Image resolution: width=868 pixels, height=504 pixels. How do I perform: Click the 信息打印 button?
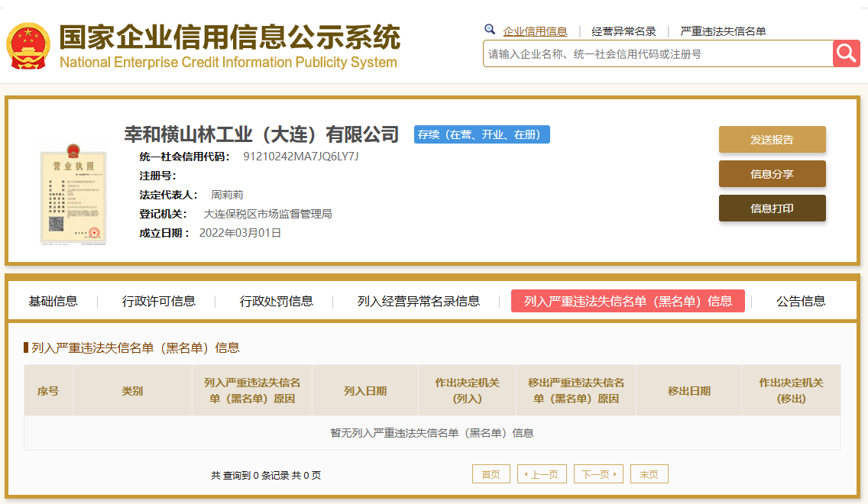(x=772, y=208)
